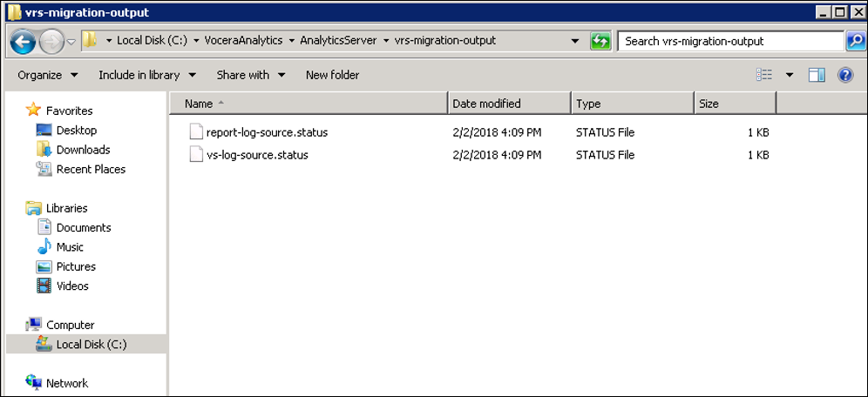Maximize the vrs-migration-output window
This screenshot has width=868, height=397.
pos(840,11)
